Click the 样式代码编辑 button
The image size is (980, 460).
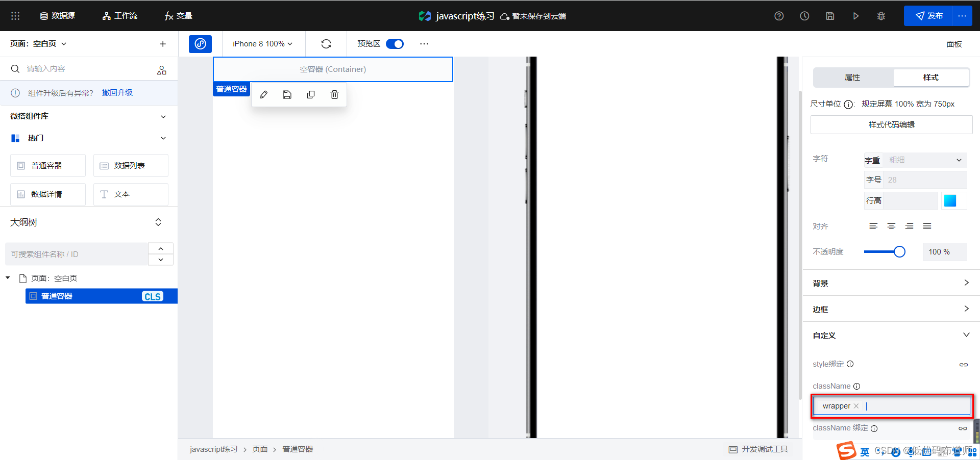click(891, 125)
